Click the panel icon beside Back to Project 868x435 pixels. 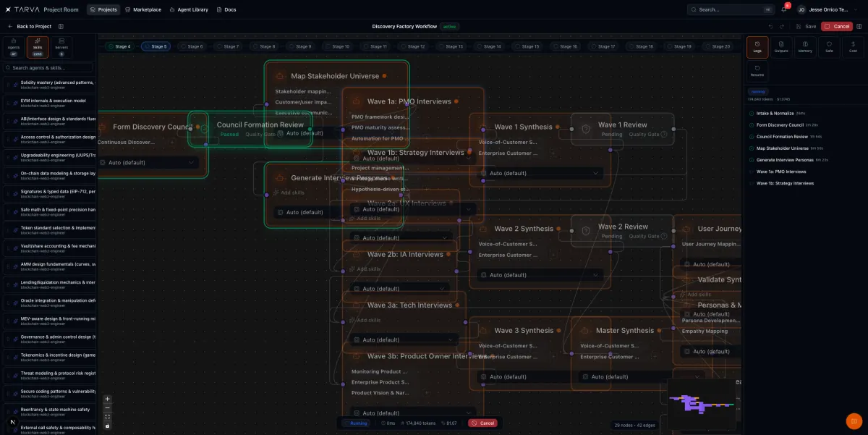[61, 26]
